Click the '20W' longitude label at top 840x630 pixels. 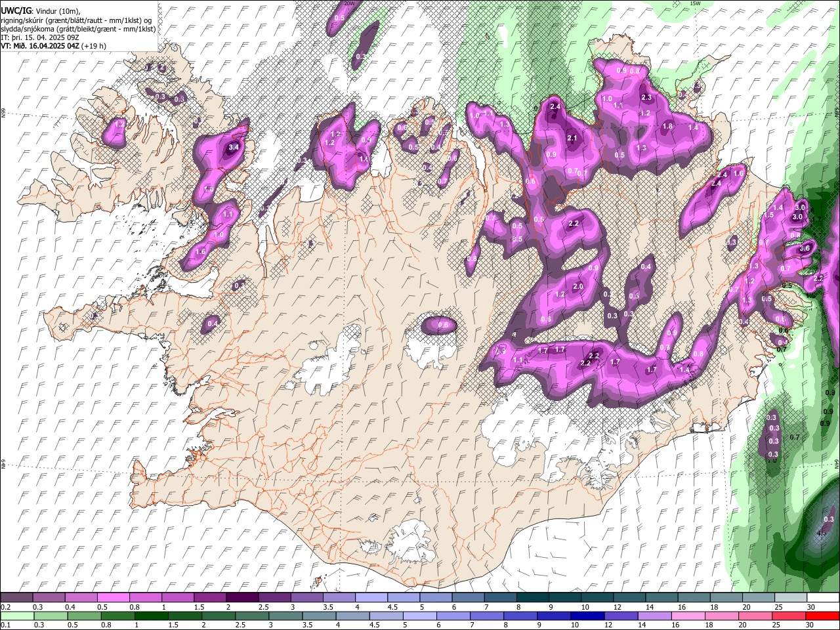[x=350, y=3]
